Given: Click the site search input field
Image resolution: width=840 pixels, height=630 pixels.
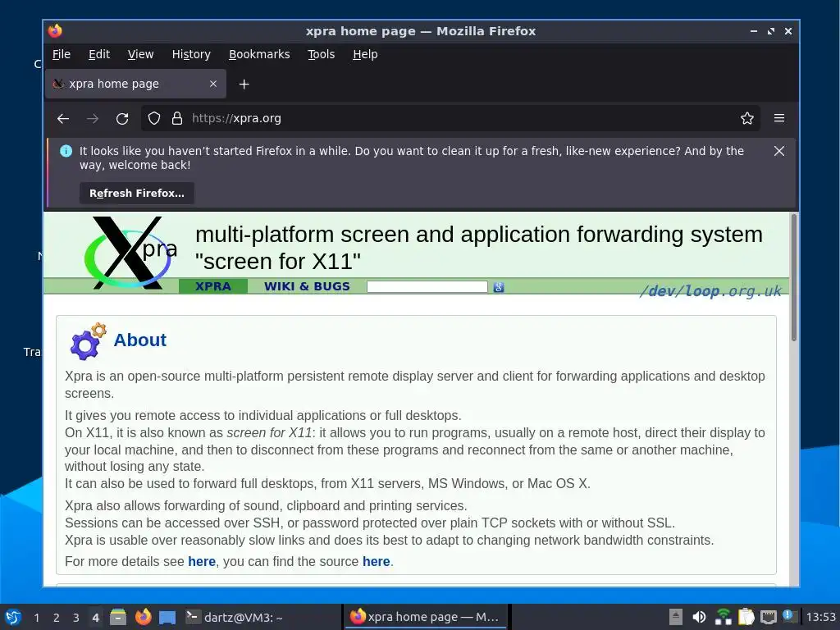Looking at the screenshot, I should (x=427, y=286).
